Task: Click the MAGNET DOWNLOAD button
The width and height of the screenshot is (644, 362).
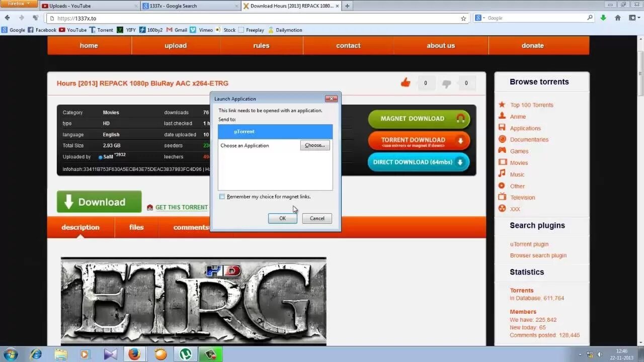Action: (x=419, y=119)
